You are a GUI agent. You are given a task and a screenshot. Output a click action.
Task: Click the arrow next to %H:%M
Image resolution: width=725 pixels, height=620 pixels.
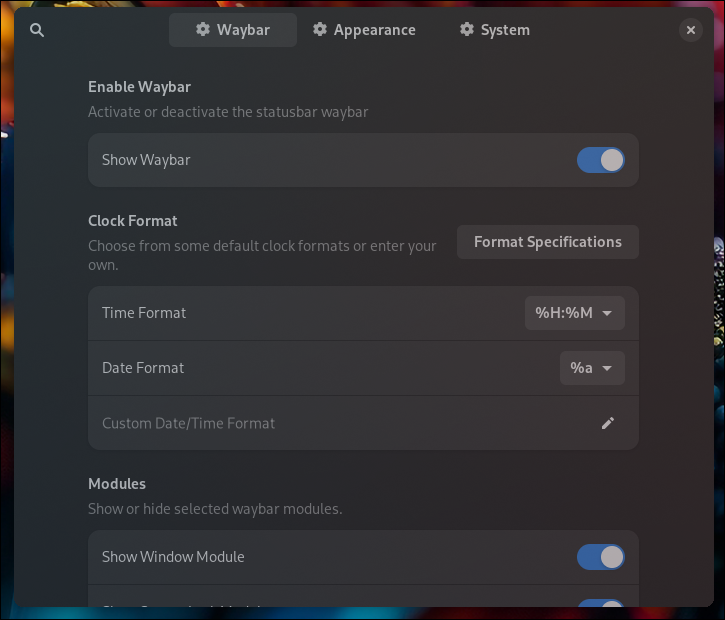[607, 313]
